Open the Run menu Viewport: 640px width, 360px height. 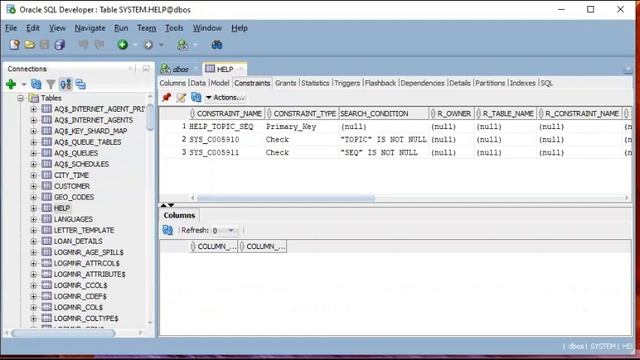[x=121, y=28]
